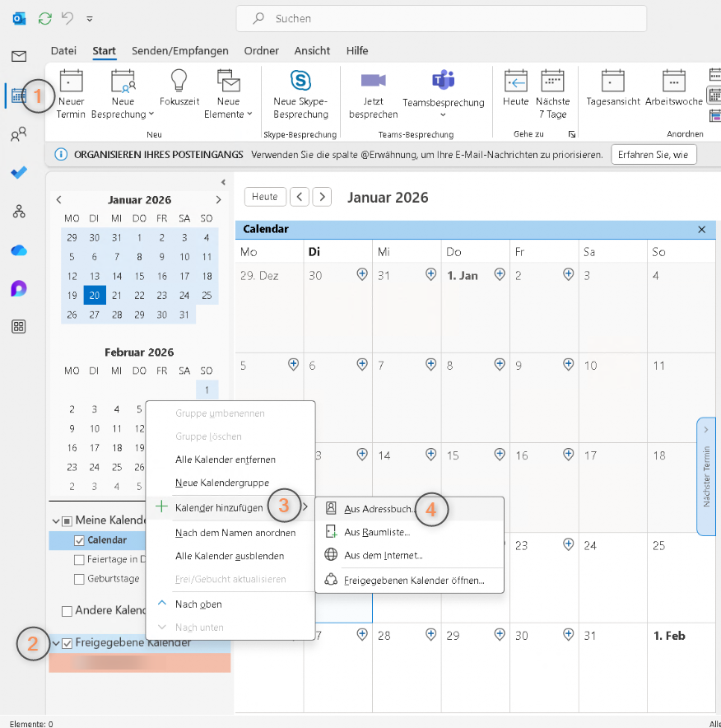Viewport: 721px width, 728px height.
Task: Open the Neue Elemente dropdown
Action: 228,114
